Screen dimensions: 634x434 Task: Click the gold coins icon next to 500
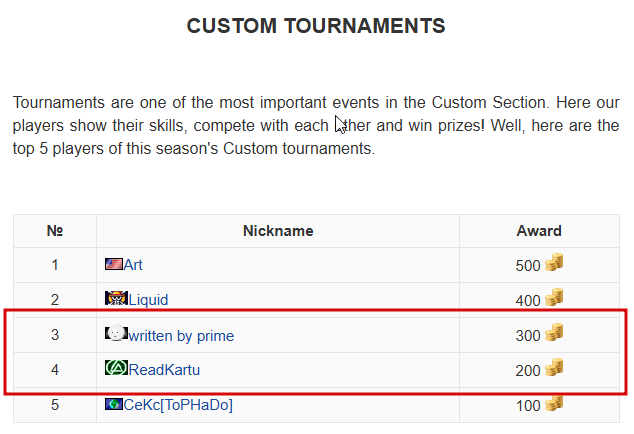pyautogui.click(x=554, y=262)
